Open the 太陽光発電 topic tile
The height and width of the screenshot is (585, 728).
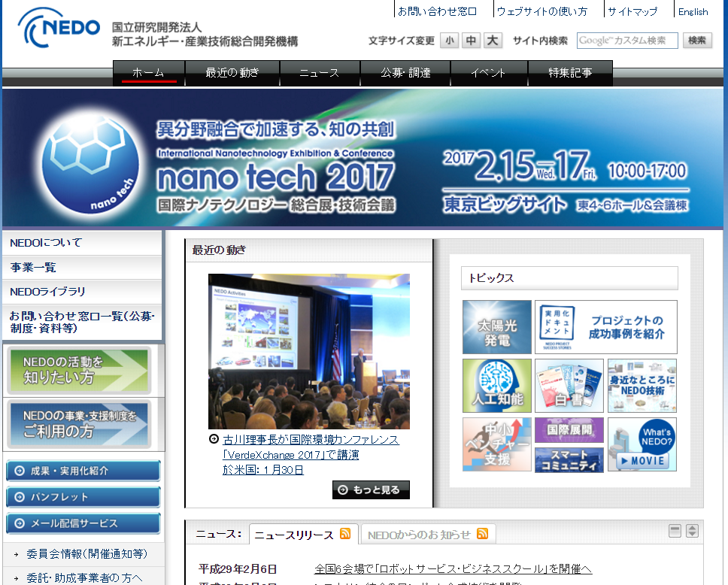[497, 327]
